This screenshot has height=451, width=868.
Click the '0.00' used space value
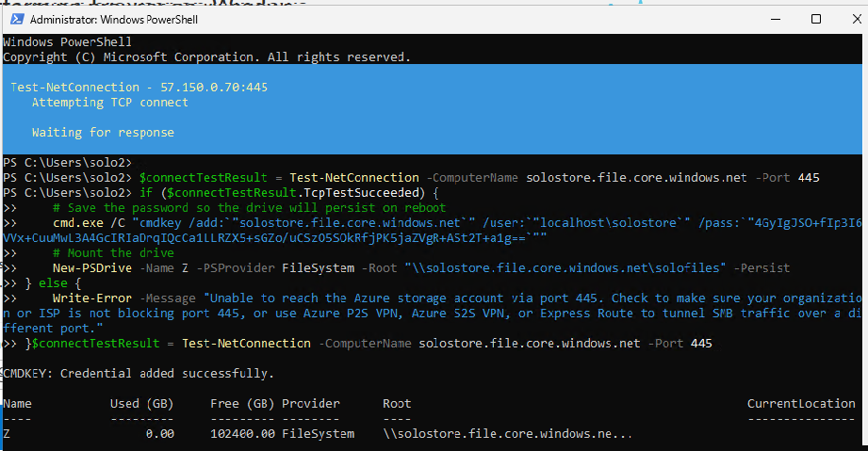click(x=160, y=434)
